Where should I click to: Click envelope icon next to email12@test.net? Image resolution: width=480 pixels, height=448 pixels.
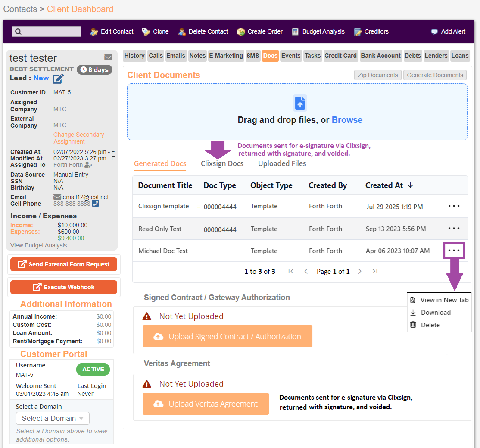point(57,197)
